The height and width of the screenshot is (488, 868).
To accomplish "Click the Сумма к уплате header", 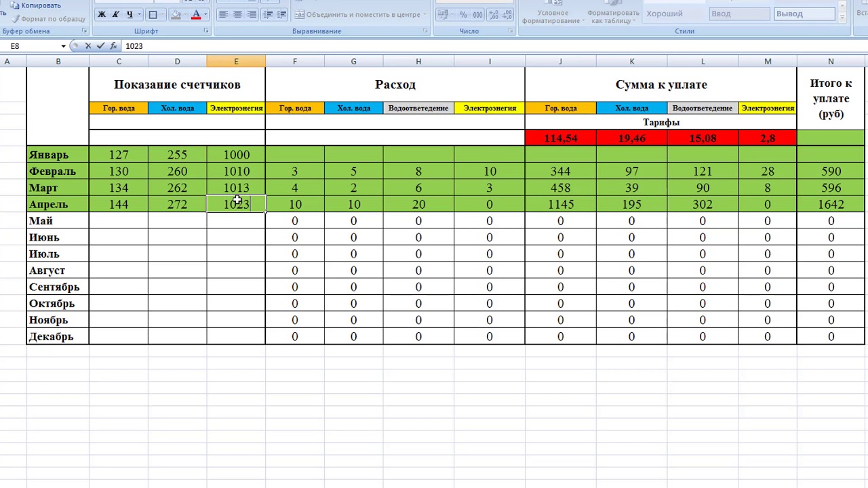I will 661,85.
